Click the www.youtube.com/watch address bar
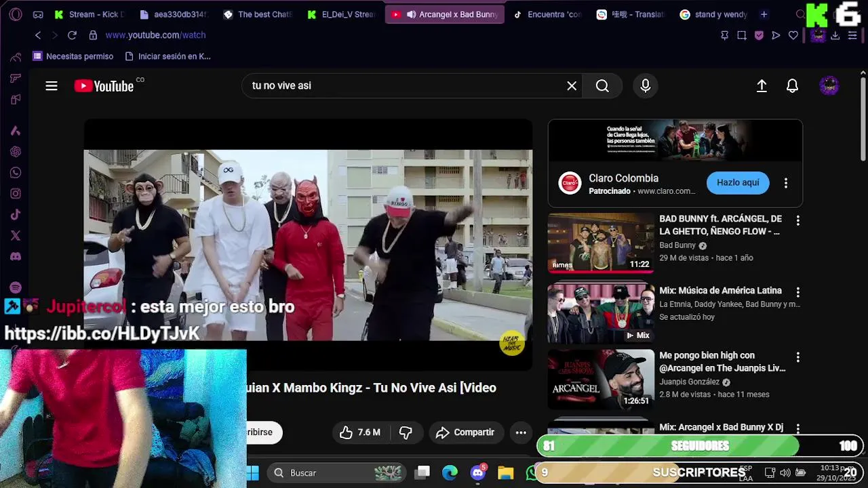 155,35
